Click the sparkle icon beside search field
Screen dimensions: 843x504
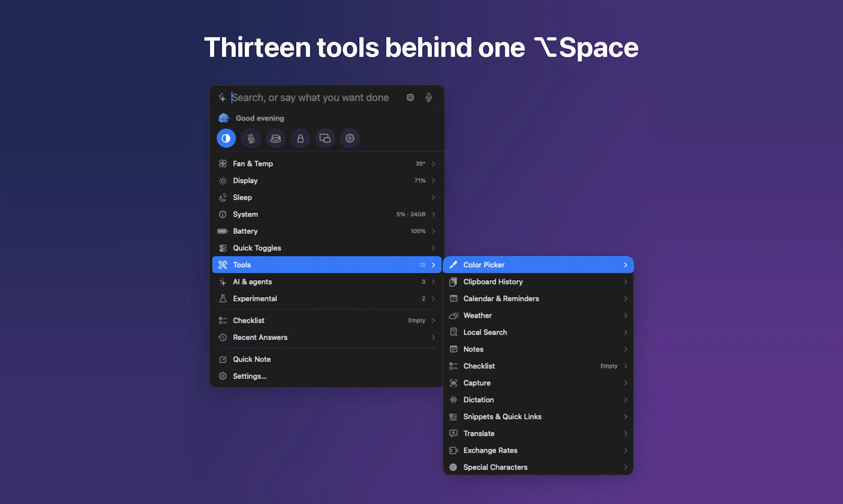click(222, 97)
